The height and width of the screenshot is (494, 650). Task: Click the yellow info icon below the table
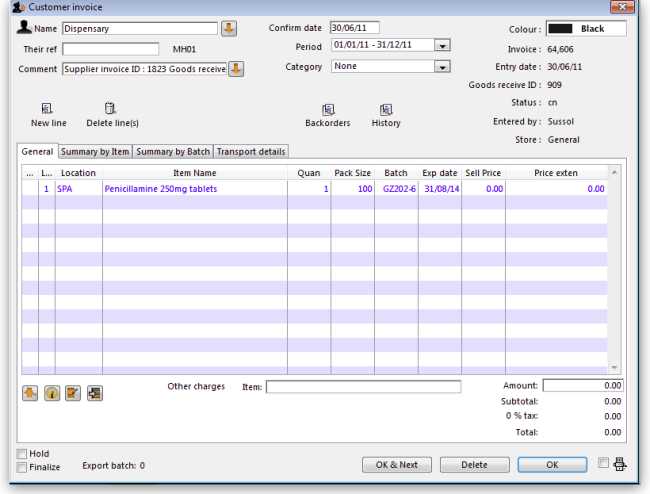pos(52,393)
